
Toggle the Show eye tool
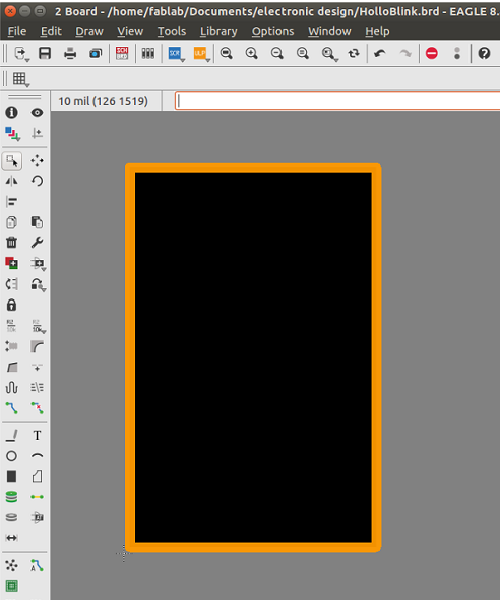pos(37,112)
